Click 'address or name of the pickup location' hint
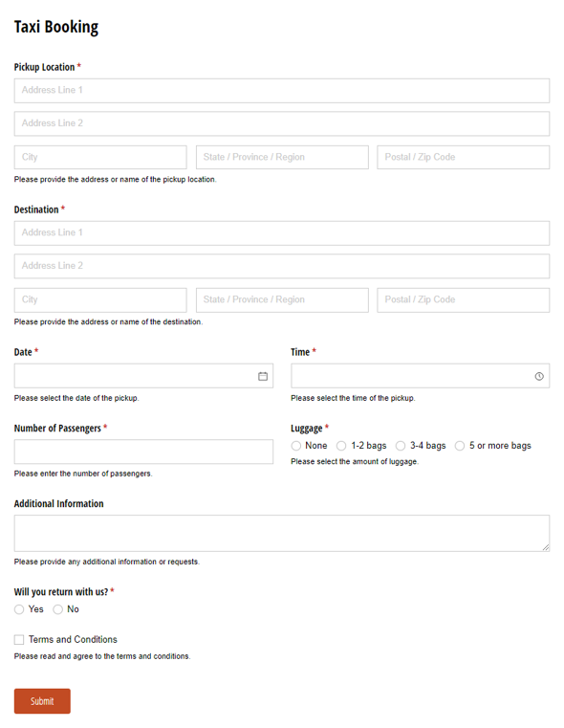Viewport: 564px width, 728px height. coord(115,179)
